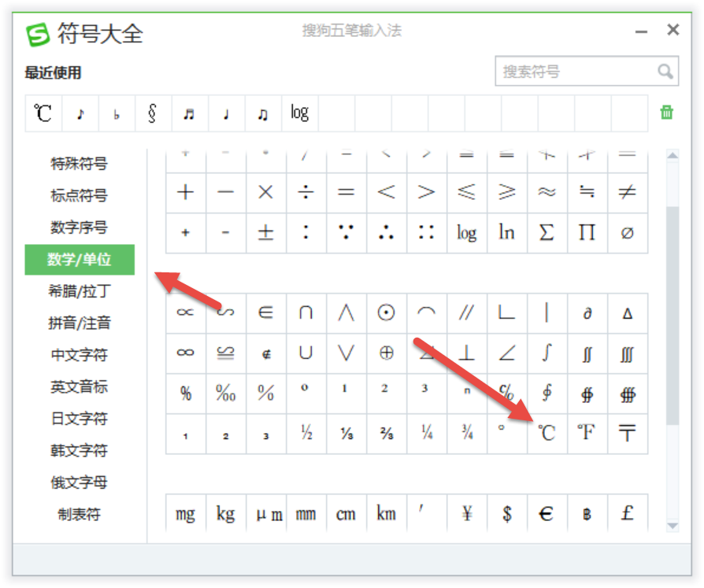
Task: Select the 数学/单位 category
Action: coord(79,260)
